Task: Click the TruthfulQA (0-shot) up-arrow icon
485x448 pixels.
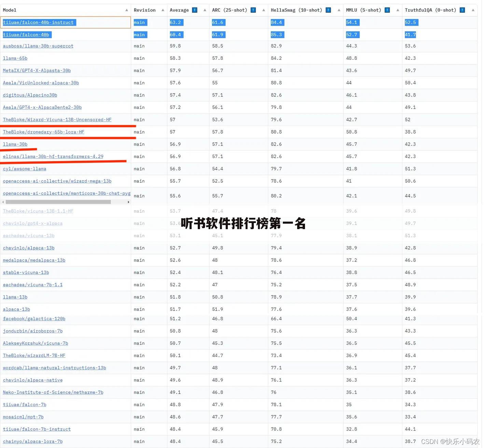Action: pos(462,10)
